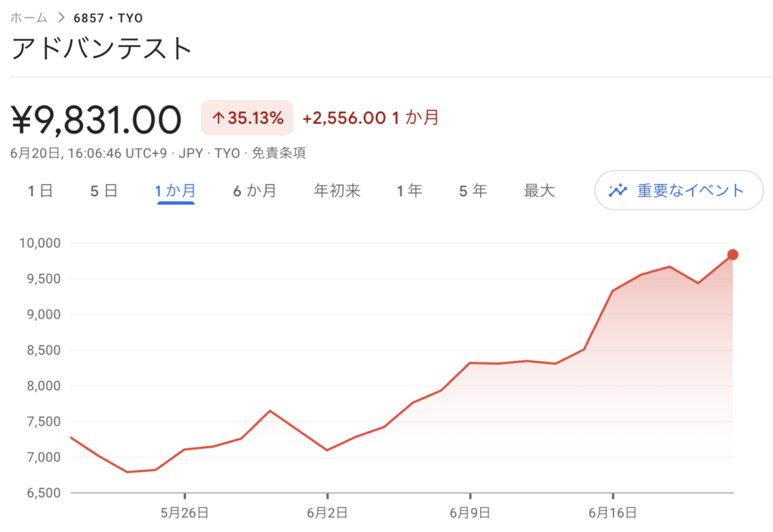Click the active 1か月 tab
Viewport: 773px width, 532px height.
point(175,191)
